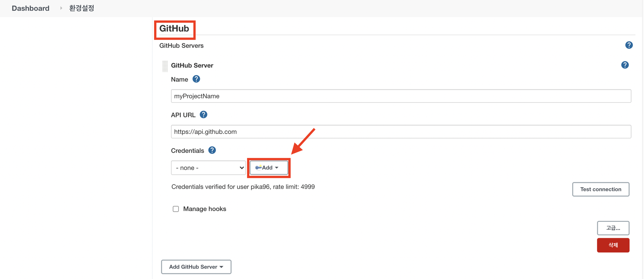Focus the API URL input field
644x279 pixels.
(401, 132)
